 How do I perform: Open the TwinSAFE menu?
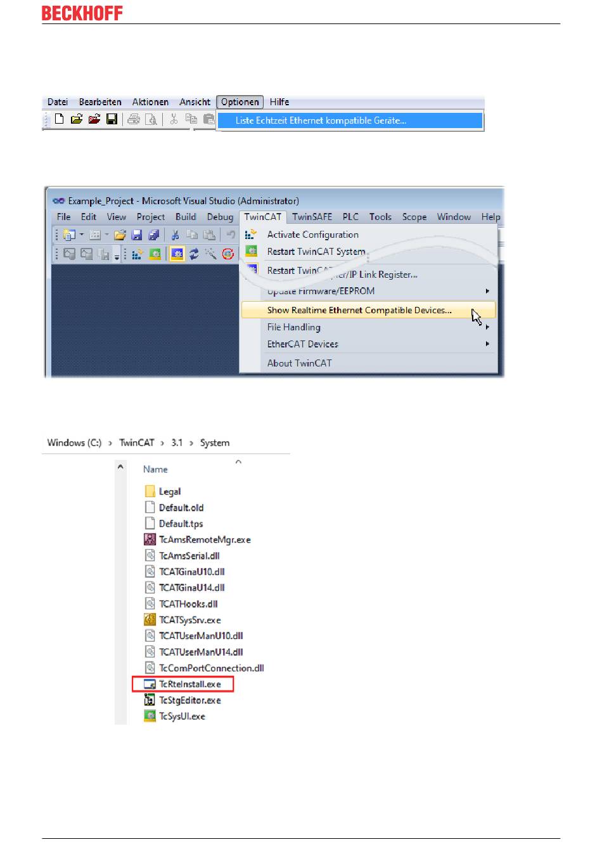pyautogui.click(x=312, y=217)
